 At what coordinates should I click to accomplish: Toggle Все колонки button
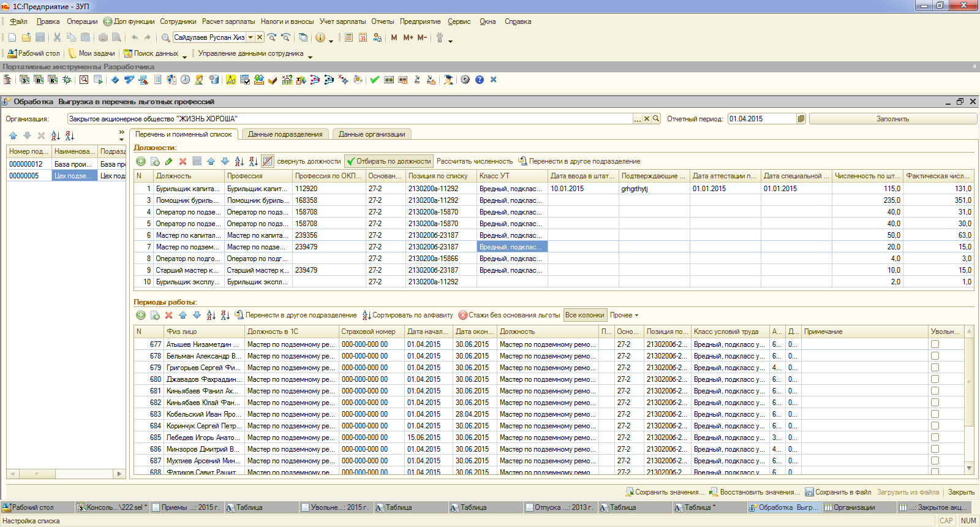585,315
